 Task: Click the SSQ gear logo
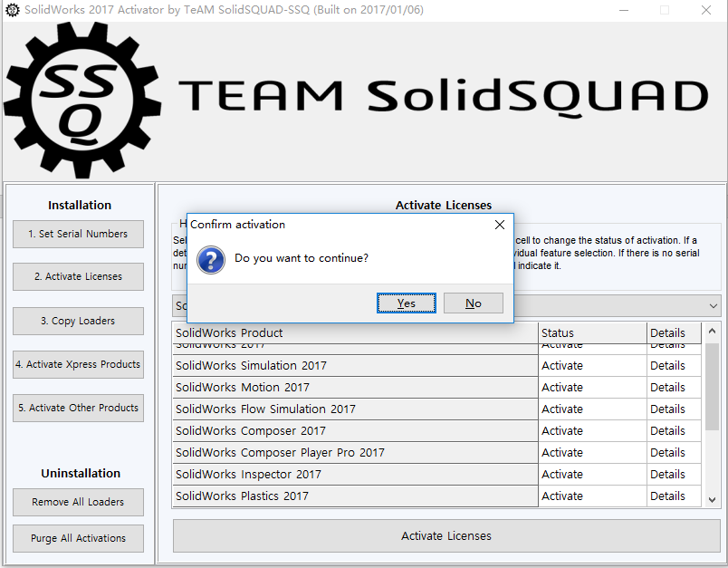[x=82, y=100]
